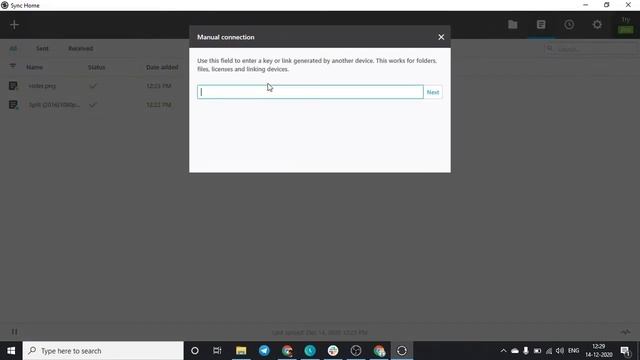Viewport: 640px width, 360px height.
Task: Click the Resilio Sync taskbar icon
Action: point(402,351)
